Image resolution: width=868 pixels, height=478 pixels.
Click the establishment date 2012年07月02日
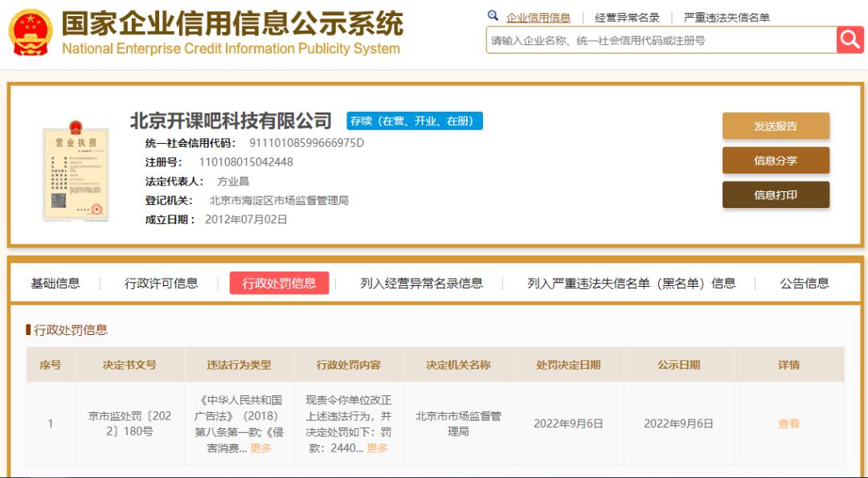click(x=246, y=219)
